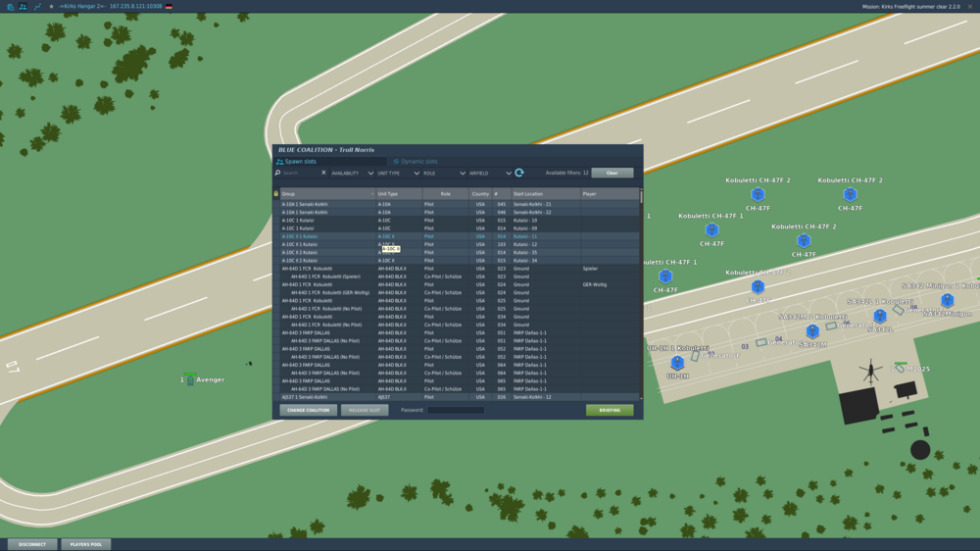This screenshot has height=551, width=980.
Task: Click the network graph icon in top bar
Action: [37, 6]
